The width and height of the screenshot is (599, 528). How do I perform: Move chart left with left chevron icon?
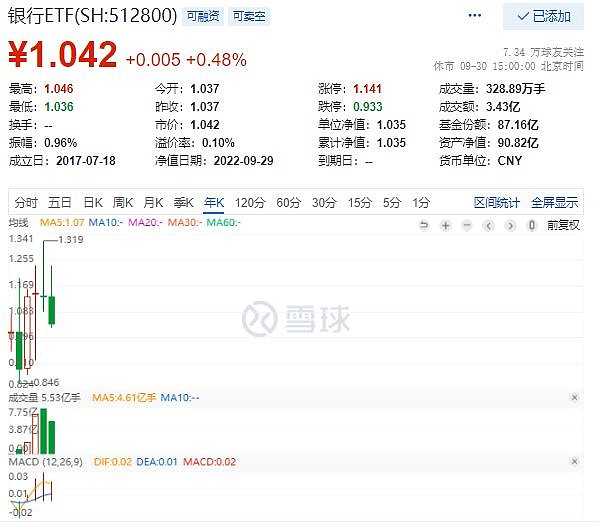(x=489, y=225)
